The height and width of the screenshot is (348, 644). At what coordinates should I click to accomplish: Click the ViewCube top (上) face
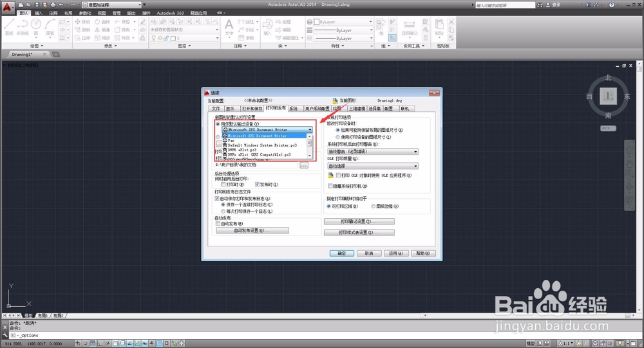tap(609, 96)
